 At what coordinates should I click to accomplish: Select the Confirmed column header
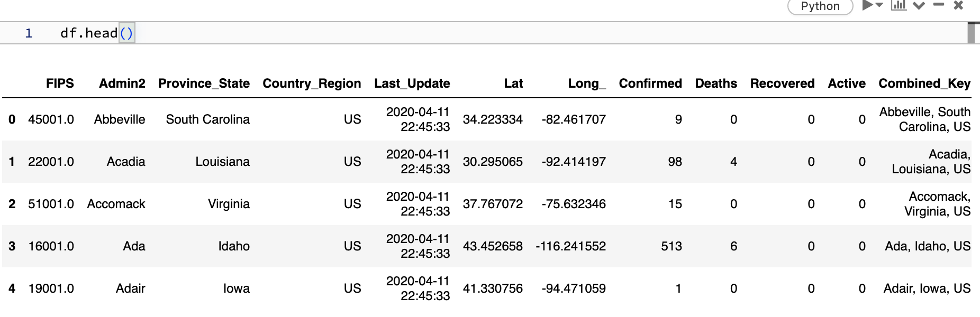650,83
